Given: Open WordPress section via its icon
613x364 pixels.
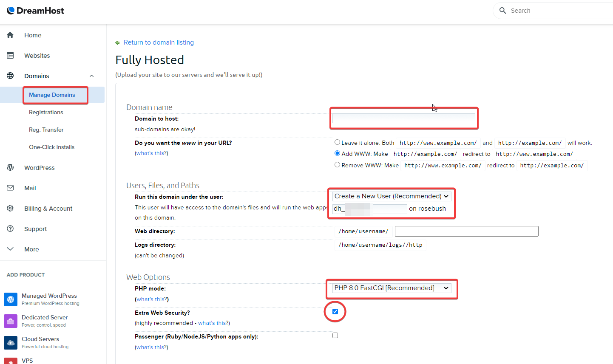Looking at the screenshot, I should (10, 167).
